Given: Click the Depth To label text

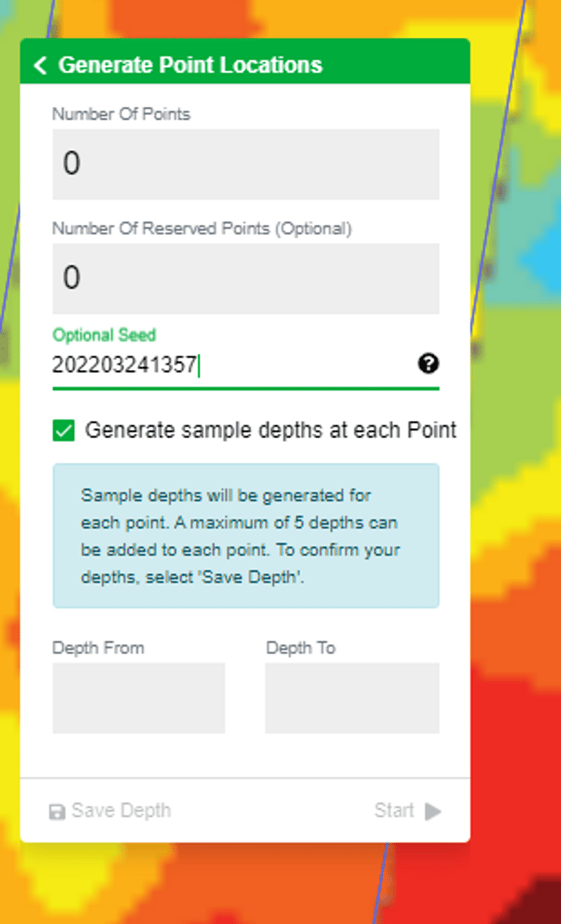Looking at the screenshot, I should [x=300, y=648].
